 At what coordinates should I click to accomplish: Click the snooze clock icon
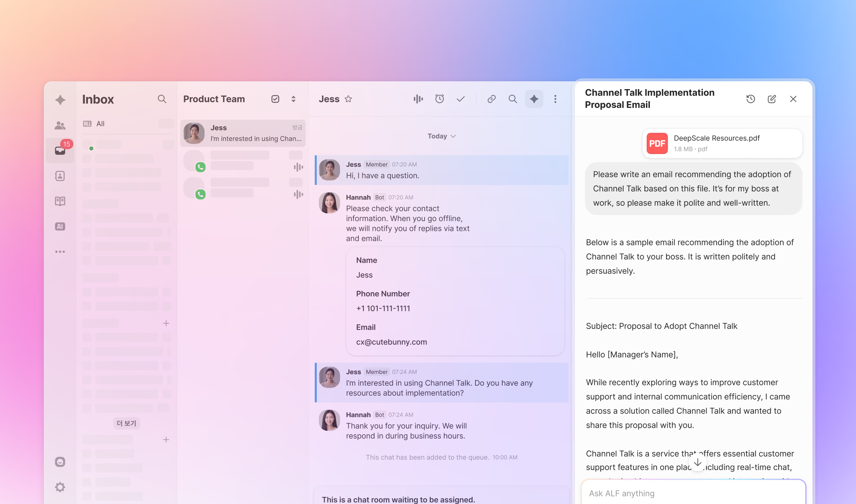(x=439, y=99)
